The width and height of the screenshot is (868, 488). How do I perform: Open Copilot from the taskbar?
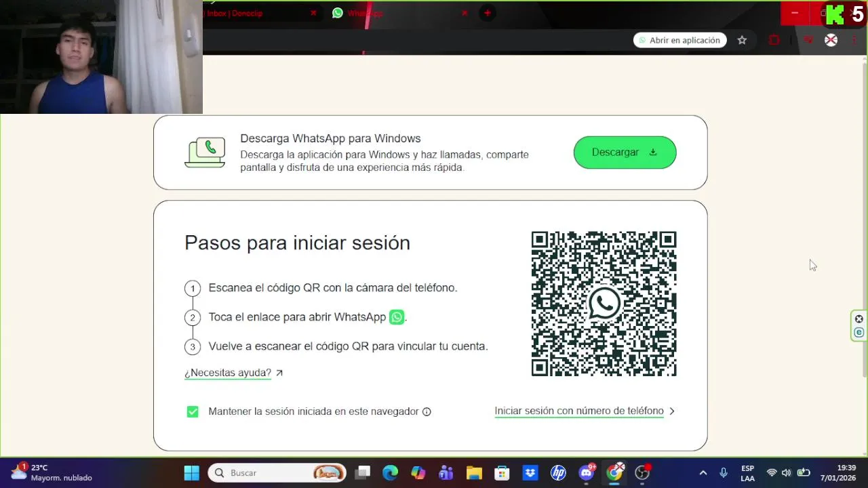point(418,472)
